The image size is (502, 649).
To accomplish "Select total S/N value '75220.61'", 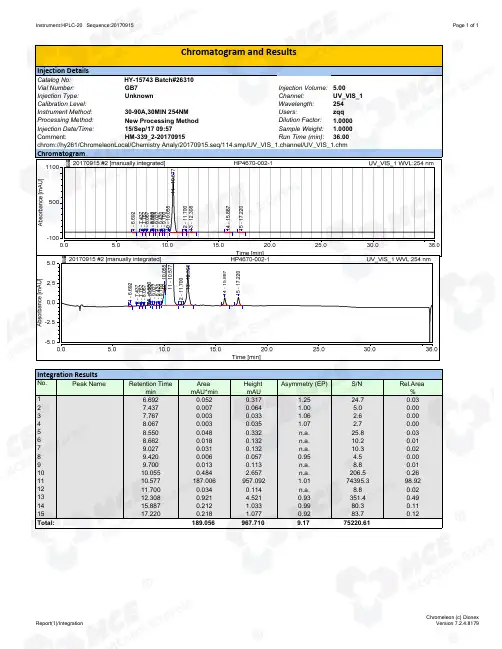I will coord(357,523).
